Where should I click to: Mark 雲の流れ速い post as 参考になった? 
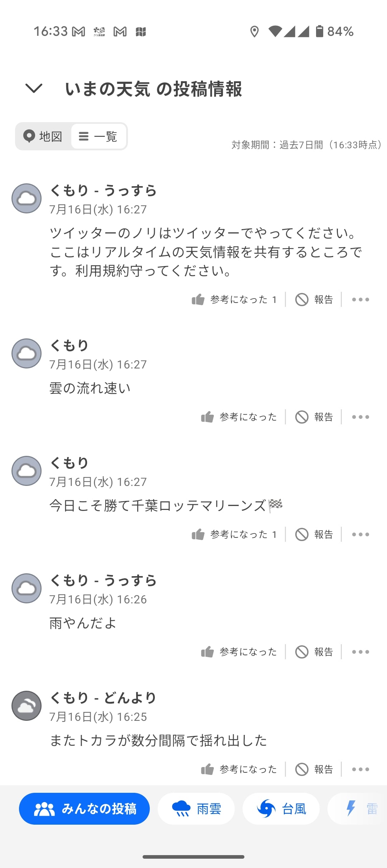(239, 417)
